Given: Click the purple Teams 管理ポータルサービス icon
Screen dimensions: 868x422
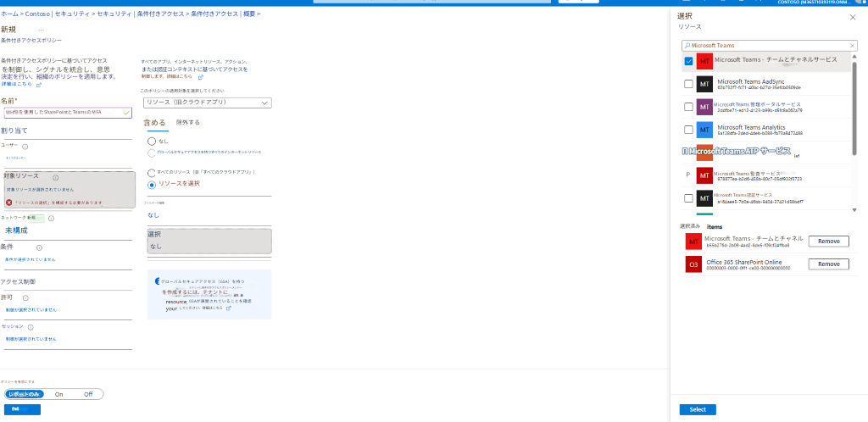Looking at the screenshot, I should [704, 107].
